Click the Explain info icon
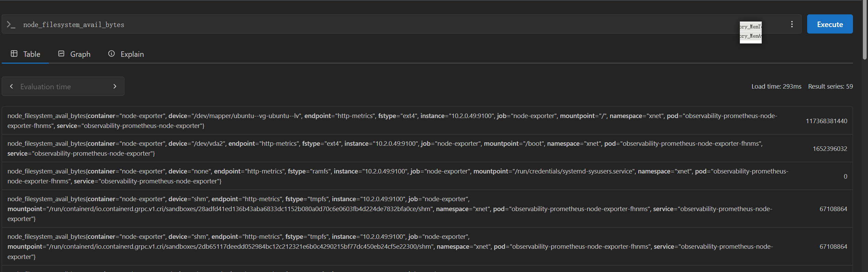 (x=111, y=54)
